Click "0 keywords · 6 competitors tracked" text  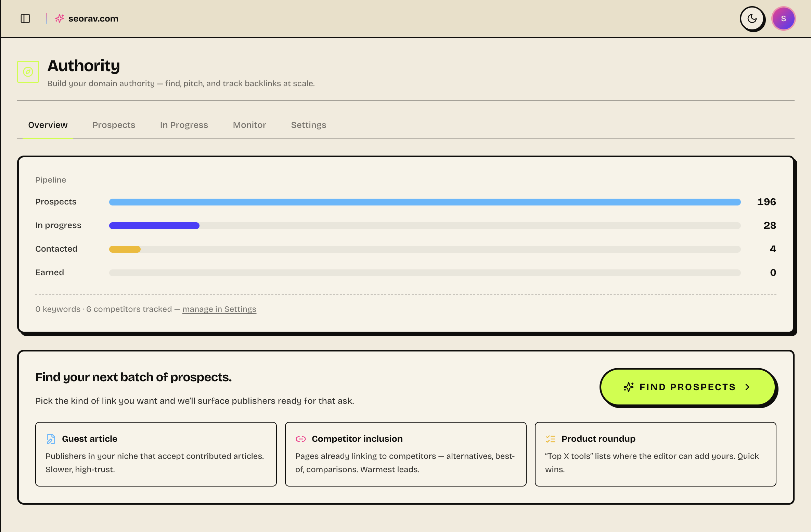[x=104, y=309]
